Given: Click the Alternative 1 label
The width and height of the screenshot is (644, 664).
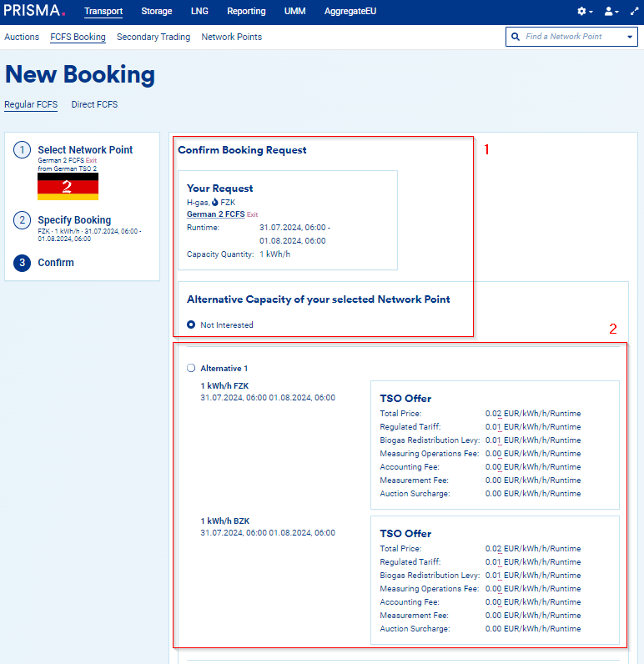Looking at the screenshot, I should (x=224, y=369).
